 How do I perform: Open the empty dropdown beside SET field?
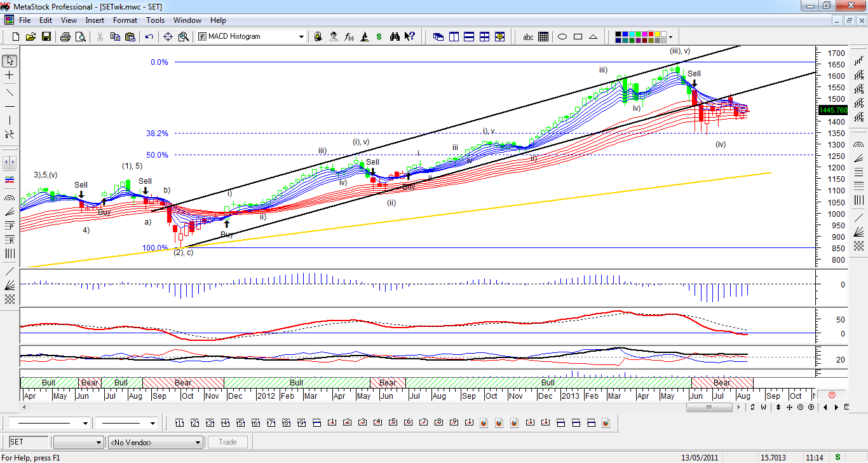point(78,442)
